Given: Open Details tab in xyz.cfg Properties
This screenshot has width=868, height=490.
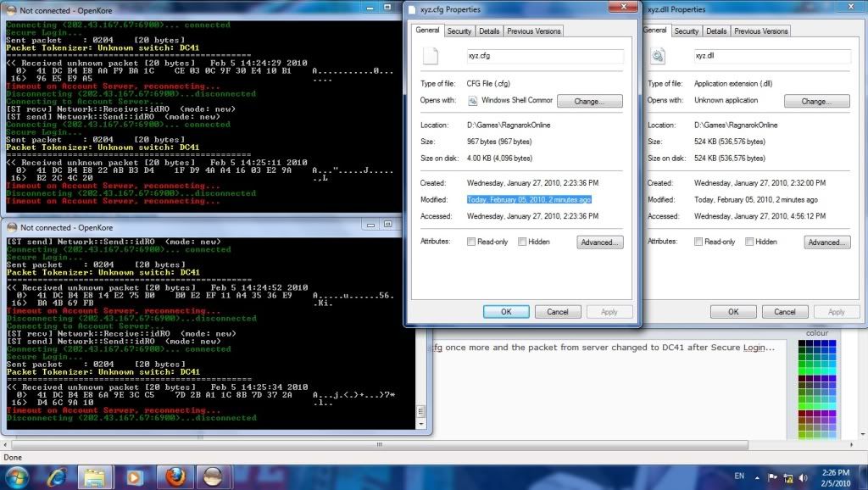Looking at the screenshot, I should [489, 31].
